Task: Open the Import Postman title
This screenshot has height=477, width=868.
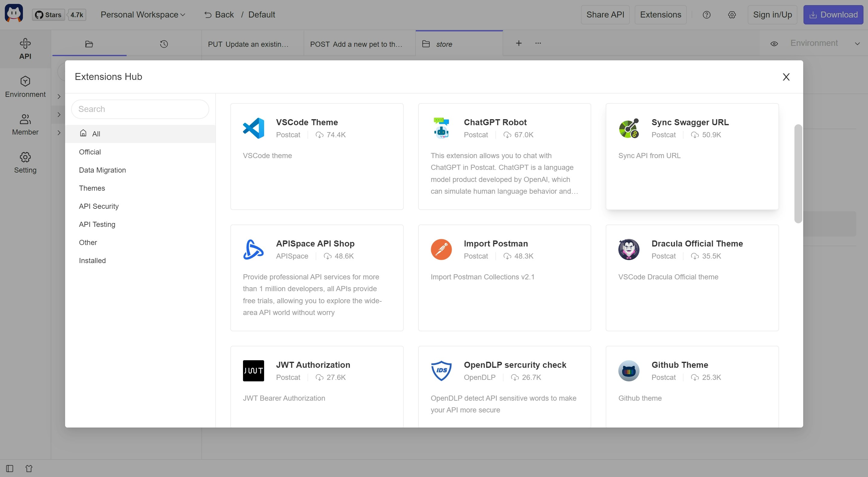Action: (496, 244)
